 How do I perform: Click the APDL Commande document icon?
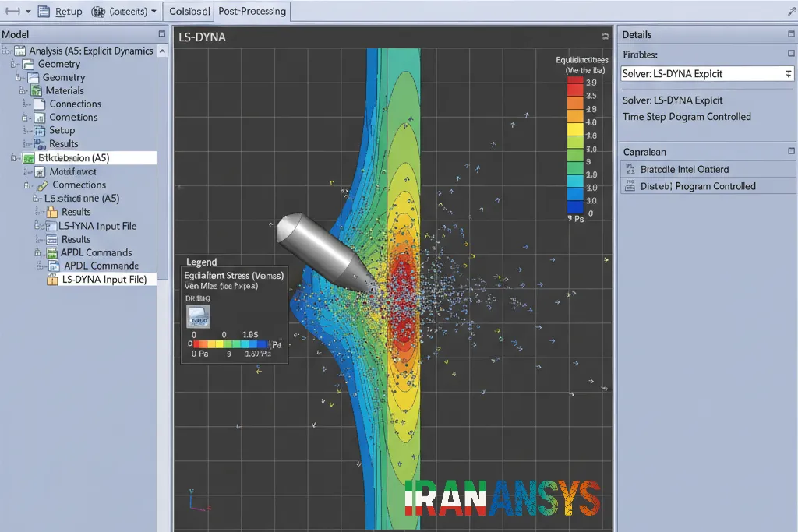click(54, 266)
